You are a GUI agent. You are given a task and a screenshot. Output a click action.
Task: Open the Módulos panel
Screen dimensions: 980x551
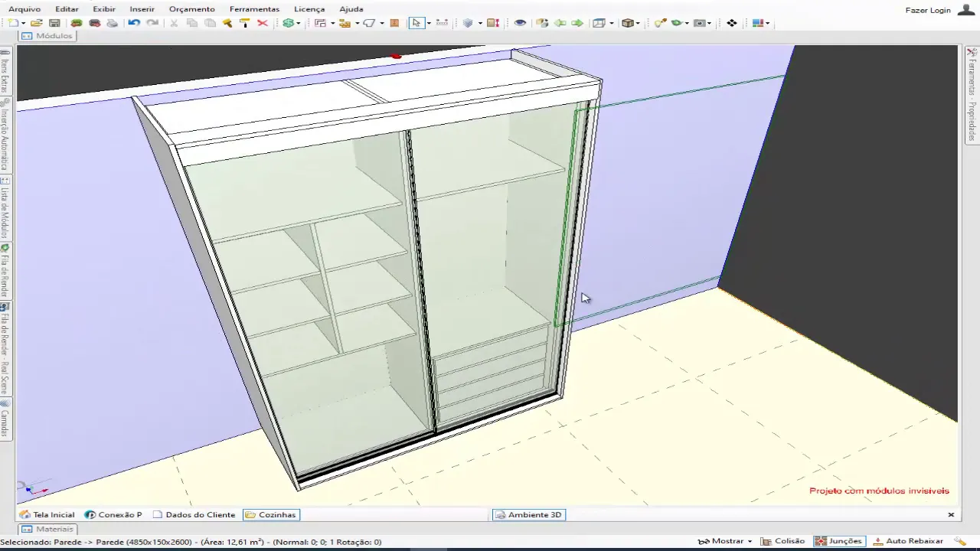tap(47, 36)
